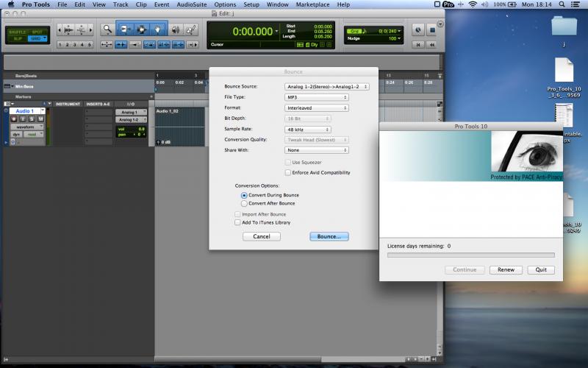Select the Trim tool in toolbar
The width and height of the screenshot is (588, 368).
(x=125, y=29)
